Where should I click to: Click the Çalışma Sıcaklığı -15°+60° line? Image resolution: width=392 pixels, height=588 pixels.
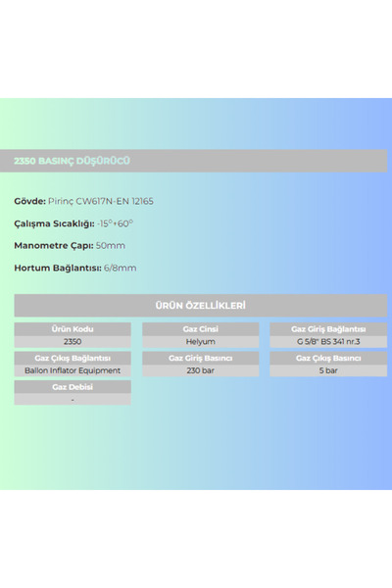point(73,223)
